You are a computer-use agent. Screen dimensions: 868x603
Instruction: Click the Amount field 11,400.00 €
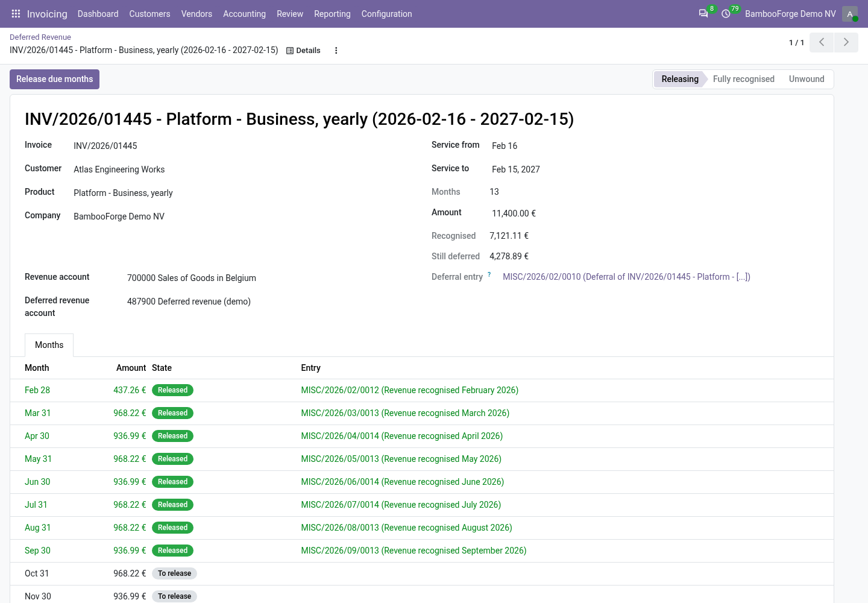[x=514, y=213]
